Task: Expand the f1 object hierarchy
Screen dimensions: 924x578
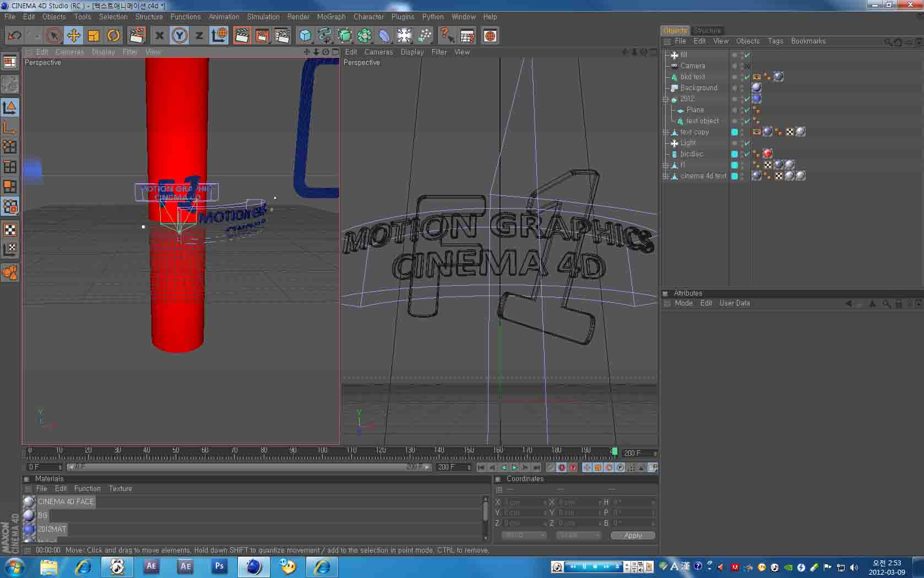Action: [666, 165]
